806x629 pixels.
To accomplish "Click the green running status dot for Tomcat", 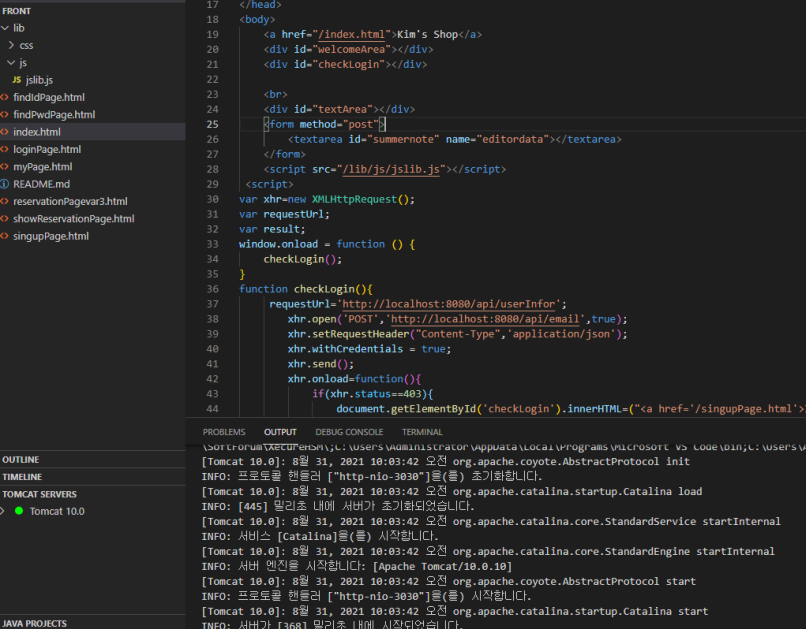I will pos(19,511).
